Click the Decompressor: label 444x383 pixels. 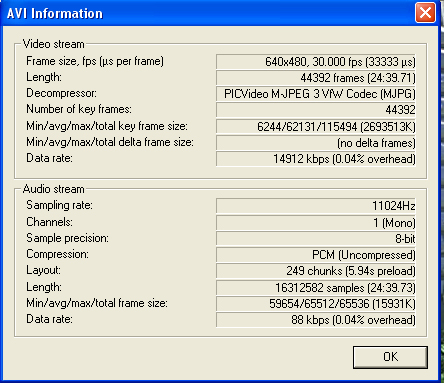[x=61, y=93]
